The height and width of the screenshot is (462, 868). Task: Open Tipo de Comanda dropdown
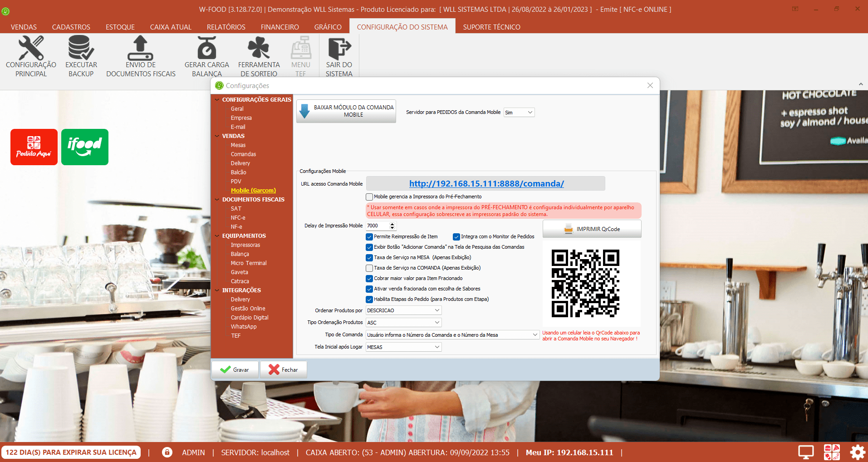click(x=452, y=335)
